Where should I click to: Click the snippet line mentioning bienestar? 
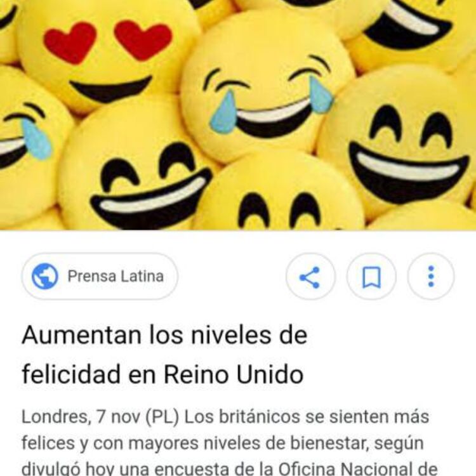[x=223, y=443]
